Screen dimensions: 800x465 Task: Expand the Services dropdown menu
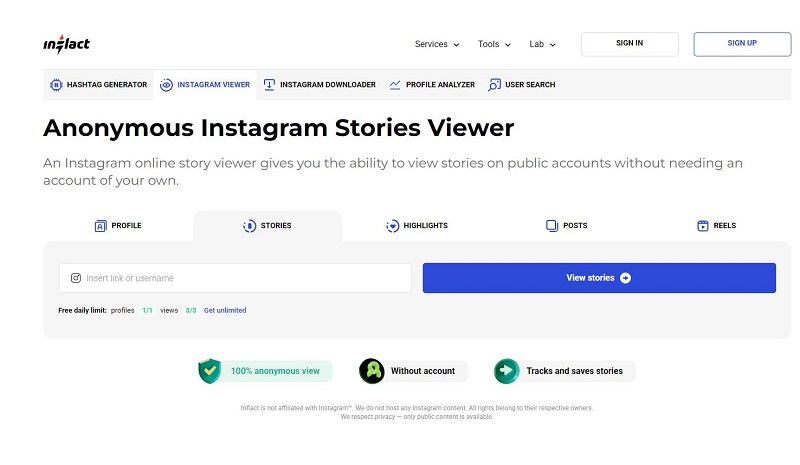point(437,44)
